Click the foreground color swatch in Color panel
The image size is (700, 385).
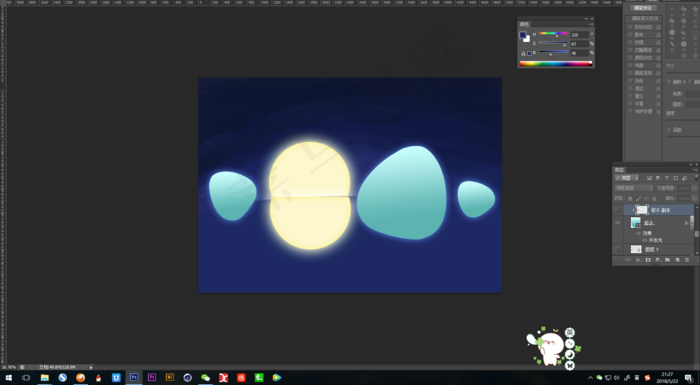pyautogui.click(x=522, y=35)
